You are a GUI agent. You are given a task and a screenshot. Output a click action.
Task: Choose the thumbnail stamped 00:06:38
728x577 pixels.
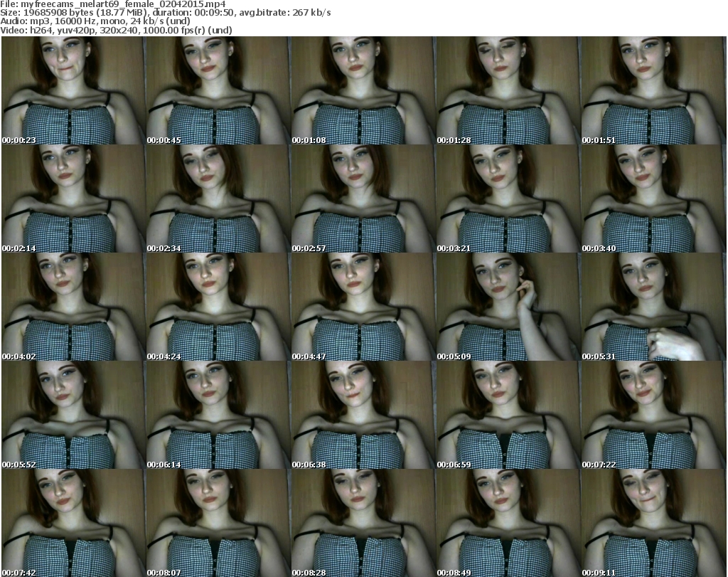363,415
